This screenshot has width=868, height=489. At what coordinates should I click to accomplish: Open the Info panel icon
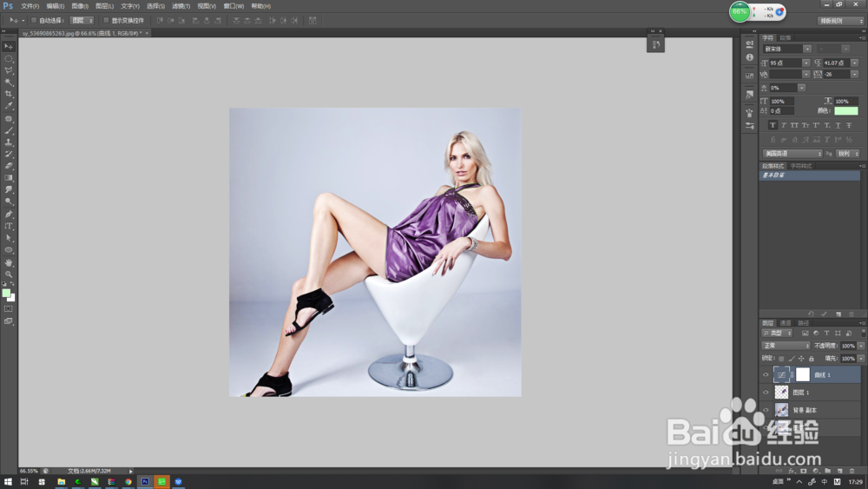(750, 57)
